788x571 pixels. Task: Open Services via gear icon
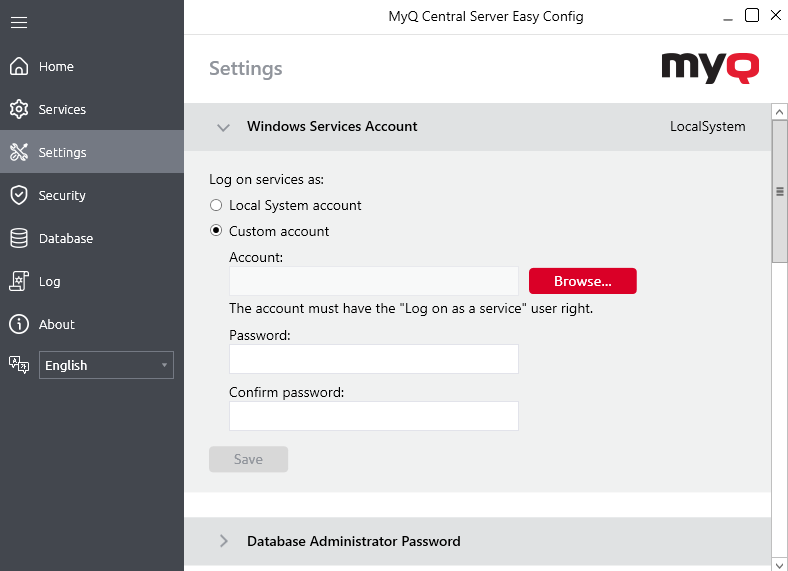19,110
